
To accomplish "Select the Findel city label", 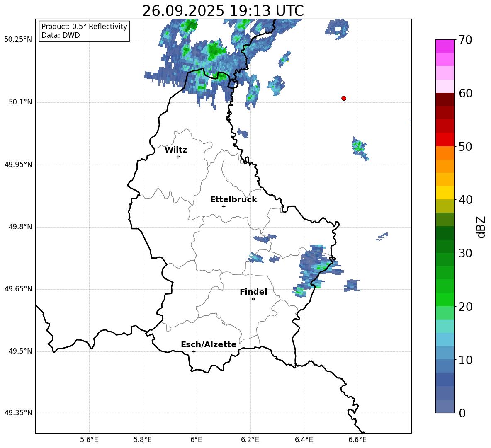I will click(253, 292).
